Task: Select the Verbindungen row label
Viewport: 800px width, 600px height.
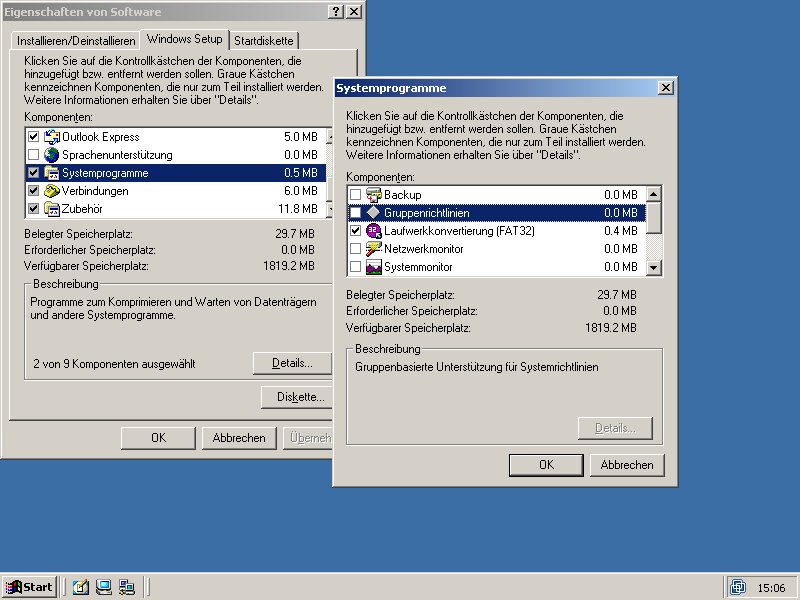Action: 95,191
